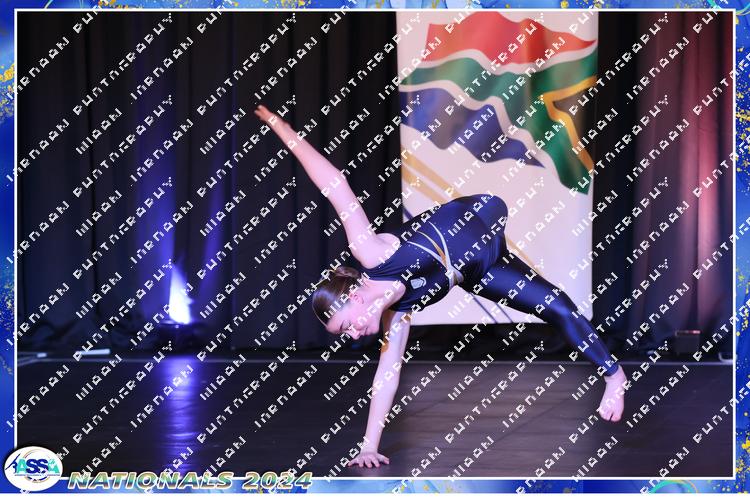Click the dancer's bare foot on stage
750x500 pixels.
click(612, 395)
